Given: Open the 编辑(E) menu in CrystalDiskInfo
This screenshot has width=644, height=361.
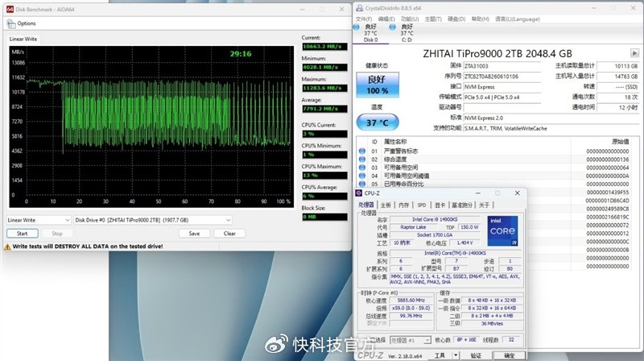Looking at the screenshot, I should (x=386, y=19).
